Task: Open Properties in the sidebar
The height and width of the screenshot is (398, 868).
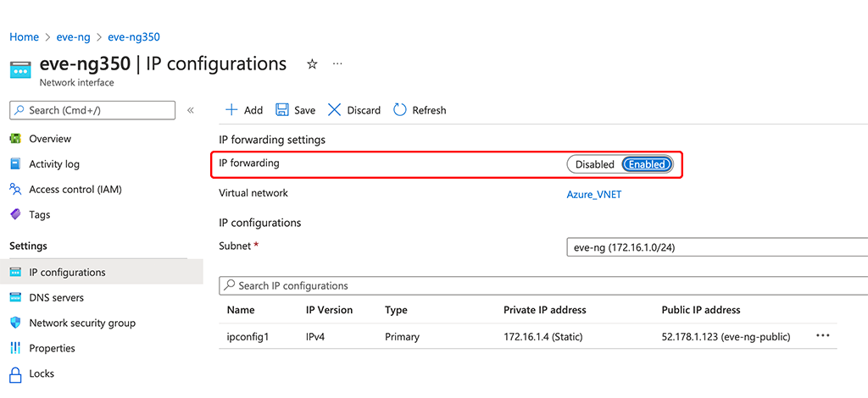Action: click(52, 348)
